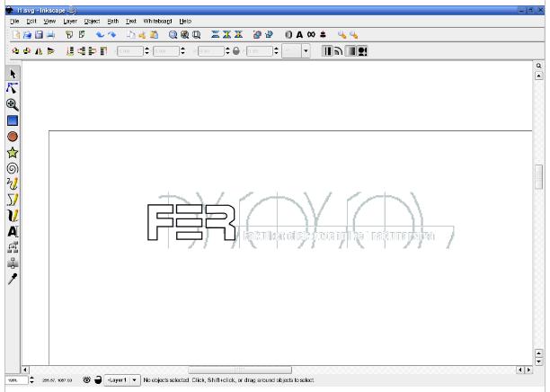Viewport: 550px width, 392px height.
Task: Select the Calligraphy tool
Action: point(13,216)
